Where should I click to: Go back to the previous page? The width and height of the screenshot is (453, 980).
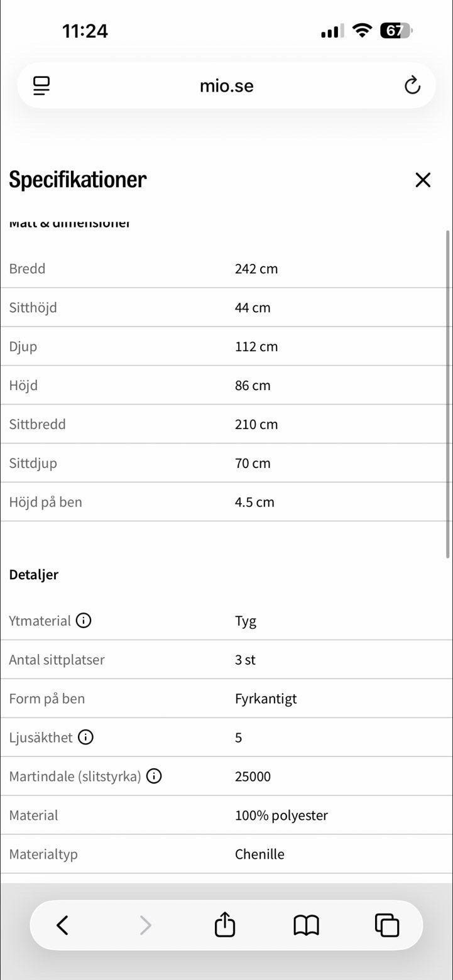point(62,925)
